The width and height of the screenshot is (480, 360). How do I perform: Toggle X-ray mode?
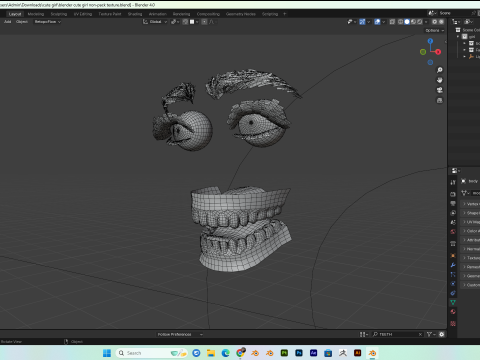click(392, 22)
